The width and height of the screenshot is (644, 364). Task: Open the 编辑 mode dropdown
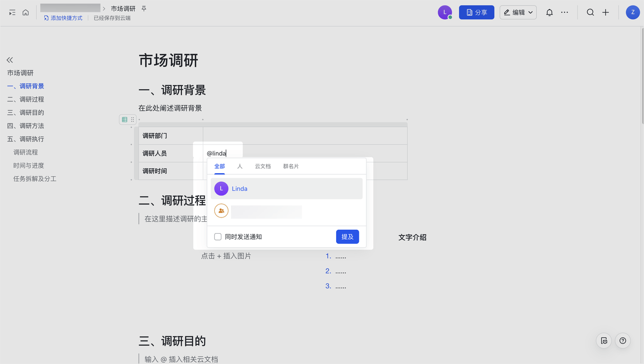point(518,13)
